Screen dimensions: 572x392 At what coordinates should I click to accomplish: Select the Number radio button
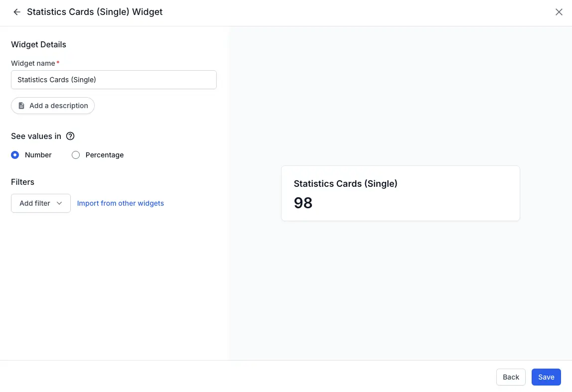tap(15, 155)
